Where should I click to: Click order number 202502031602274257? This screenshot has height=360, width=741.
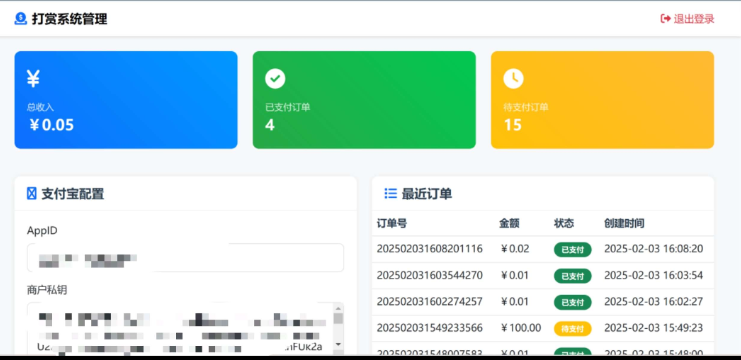(430, 301)
